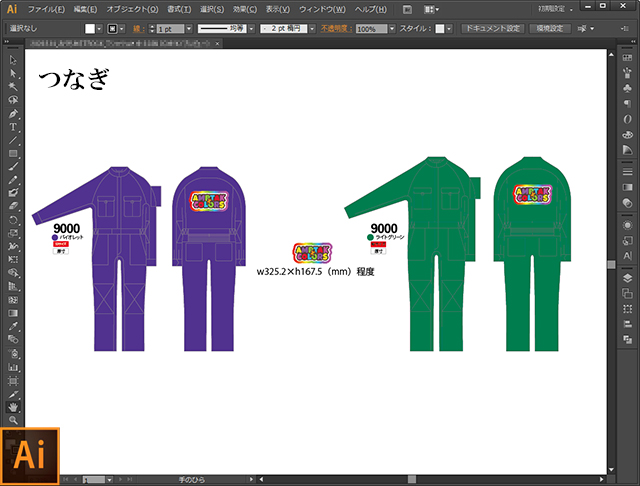The height and width of the screenshot is (486, 640).
Task: Open the Pathfinder panel
Action: (x=627, y=339)
